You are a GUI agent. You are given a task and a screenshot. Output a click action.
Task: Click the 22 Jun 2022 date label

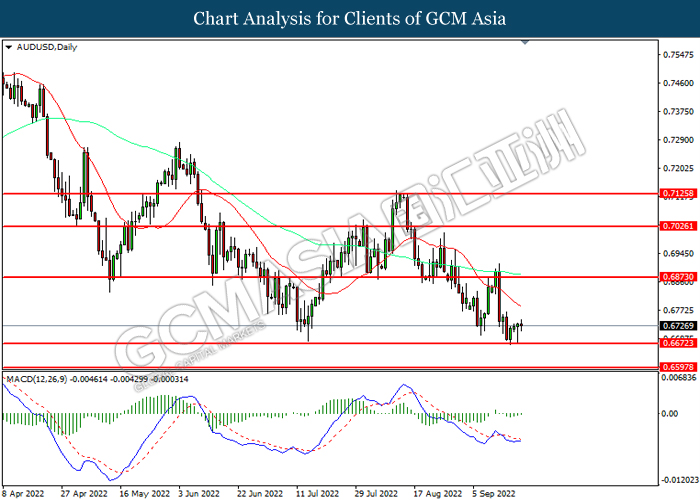[x=260, y=494]
